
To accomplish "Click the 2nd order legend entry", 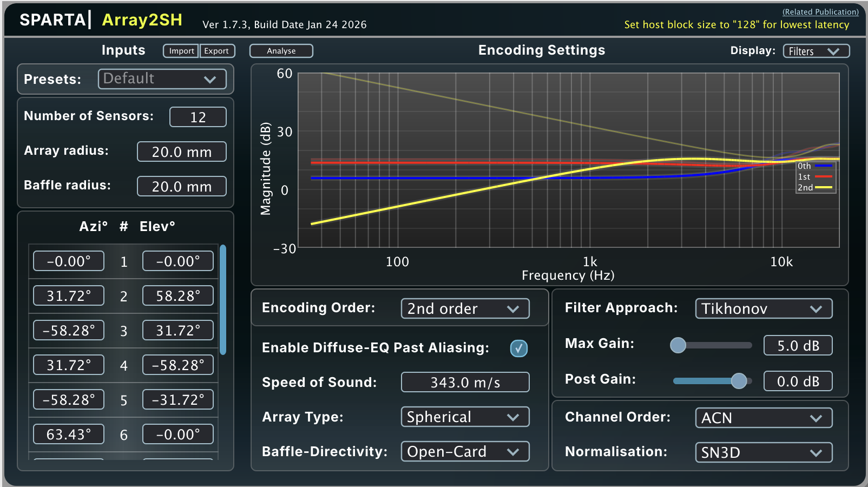I will click(x=815, y=188).
